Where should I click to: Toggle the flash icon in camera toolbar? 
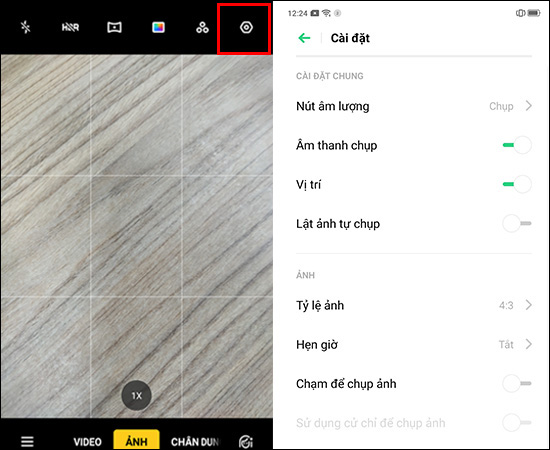[x=26, y=27]
